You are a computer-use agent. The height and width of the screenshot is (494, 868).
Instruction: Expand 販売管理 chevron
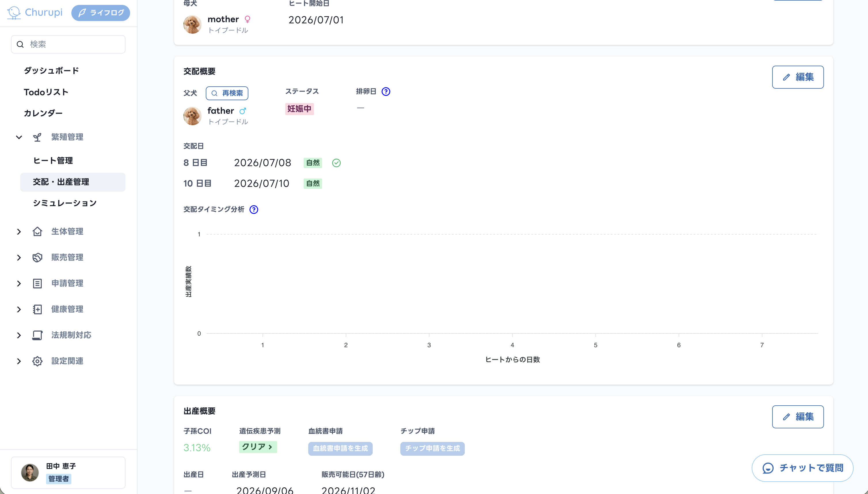[19, 258]
